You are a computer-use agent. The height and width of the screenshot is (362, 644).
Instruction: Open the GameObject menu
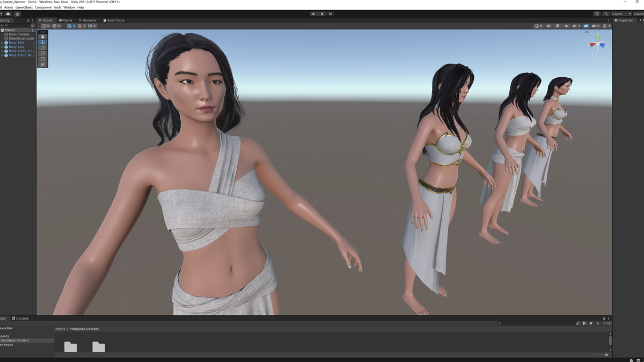pyautogui.click(x=24, y=8)
